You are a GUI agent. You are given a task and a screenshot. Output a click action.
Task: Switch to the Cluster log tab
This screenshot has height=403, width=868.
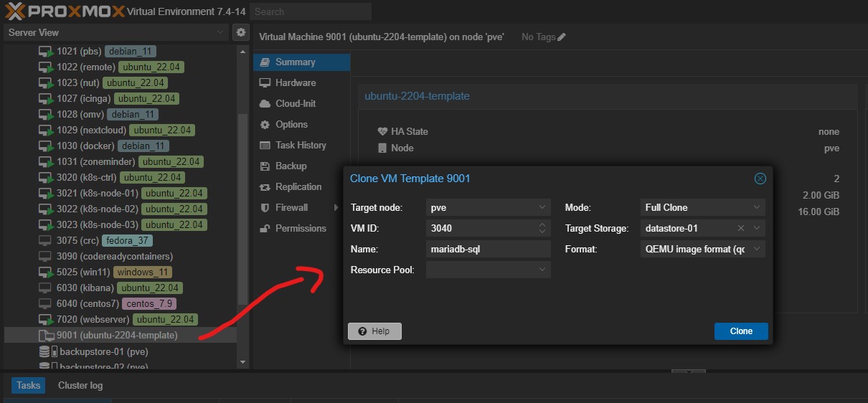[x=80, y=385]
